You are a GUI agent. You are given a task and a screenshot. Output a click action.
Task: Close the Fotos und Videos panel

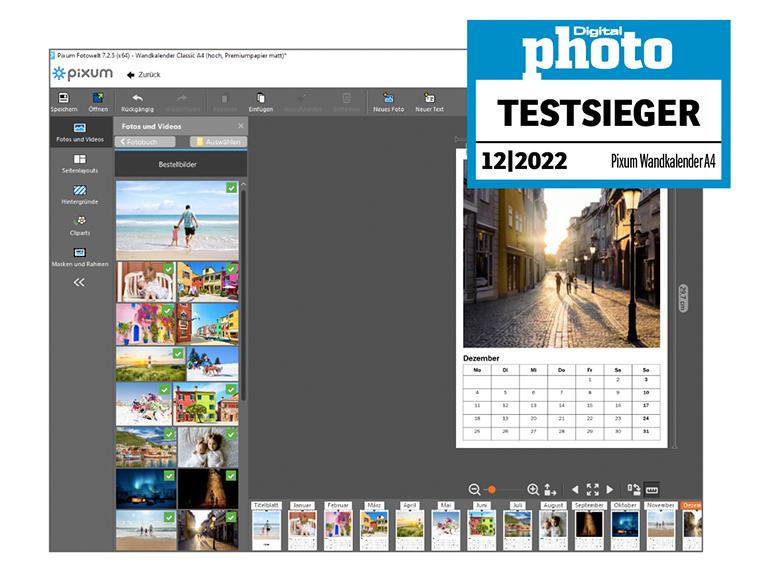[x=241, y=126]
